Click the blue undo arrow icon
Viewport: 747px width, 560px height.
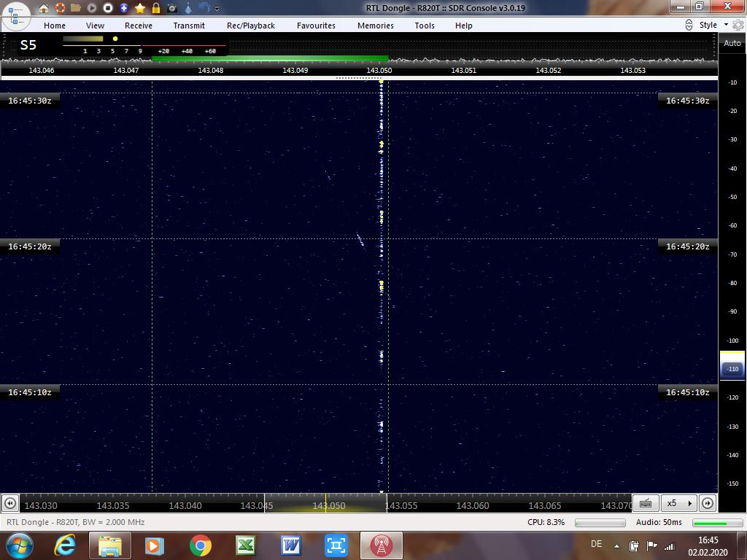tap(204, 8)
